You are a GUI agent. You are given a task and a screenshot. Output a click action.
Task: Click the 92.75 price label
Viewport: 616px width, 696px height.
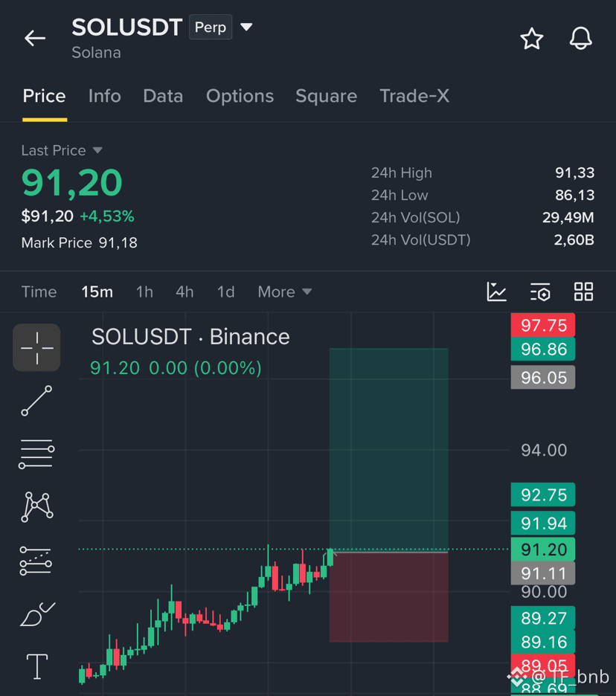(x=543, y=494)
